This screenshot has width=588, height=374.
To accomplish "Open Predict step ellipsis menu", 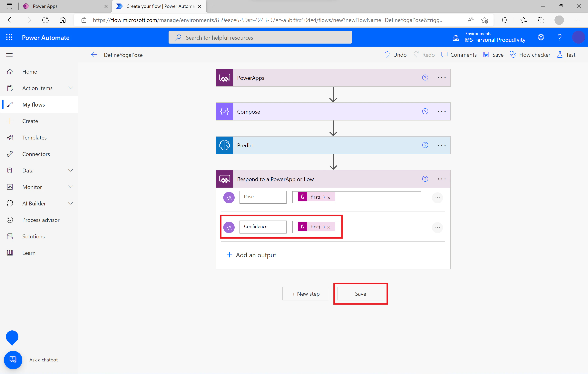I will [441, 145].
